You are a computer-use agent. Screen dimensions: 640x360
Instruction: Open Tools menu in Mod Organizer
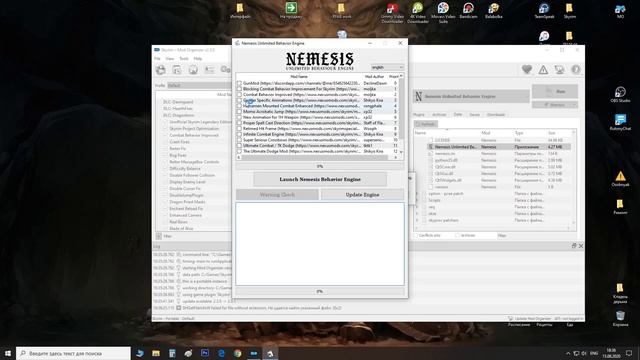184,59
